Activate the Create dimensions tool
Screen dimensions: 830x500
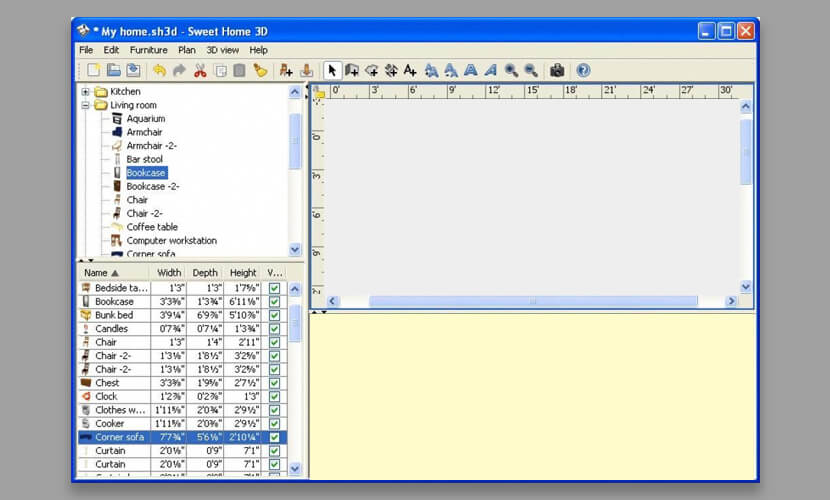[391, 70]
